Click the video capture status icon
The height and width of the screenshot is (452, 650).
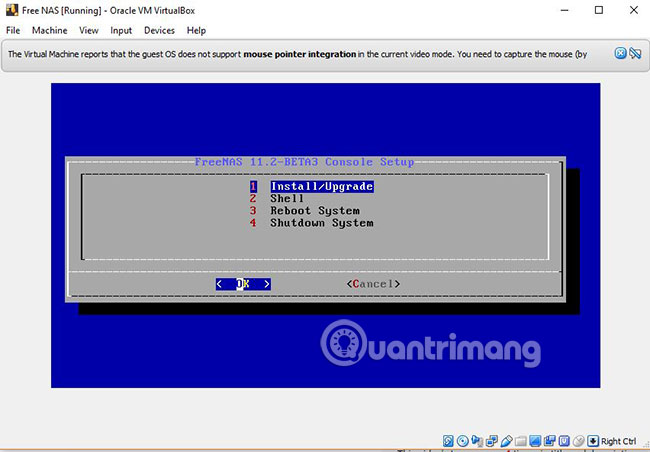tap(550, 441)
